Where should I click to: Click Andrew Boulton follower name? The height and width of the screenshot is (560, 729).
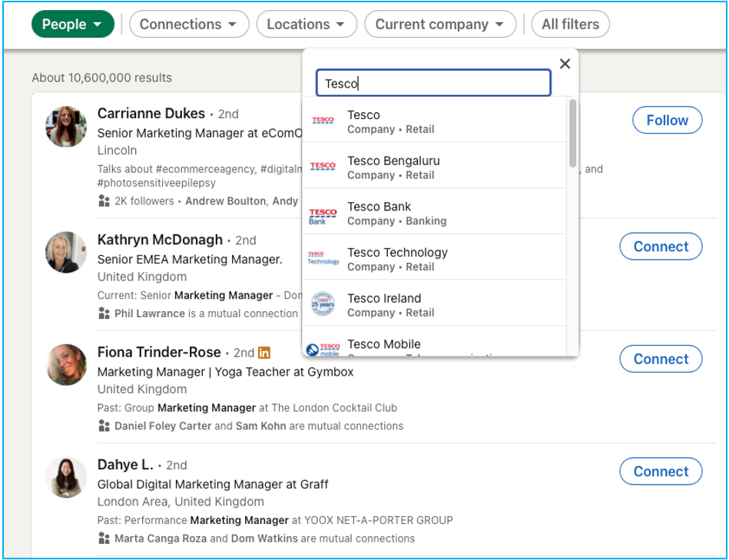(226, 200)
